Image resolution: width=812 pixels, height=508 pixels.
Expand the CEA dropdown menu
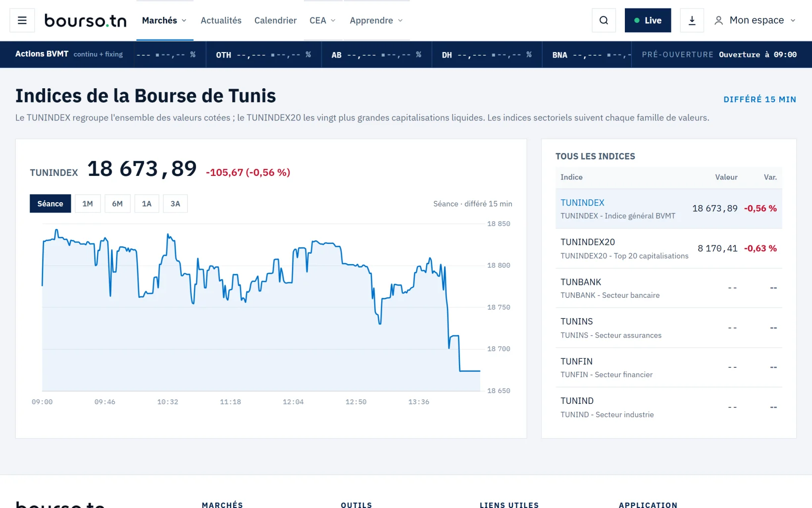pyautogui.click(x=322, y=20)
